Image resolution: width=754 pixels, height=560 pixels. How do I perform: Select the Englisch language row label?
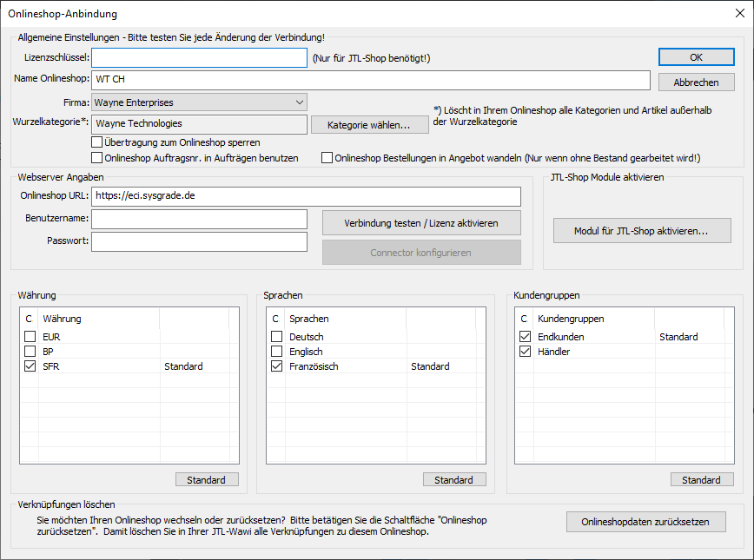pos(306,352)
